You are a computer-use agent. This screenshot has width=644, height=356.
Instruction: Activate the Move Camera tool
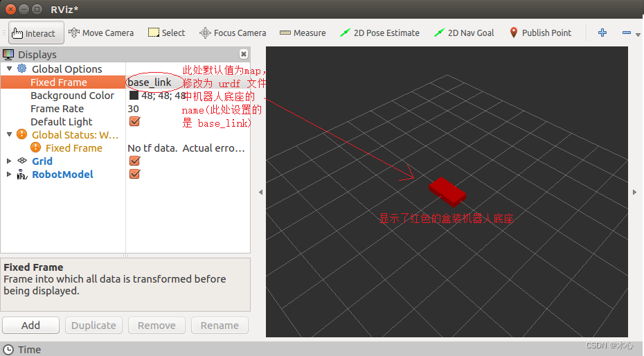101,33
